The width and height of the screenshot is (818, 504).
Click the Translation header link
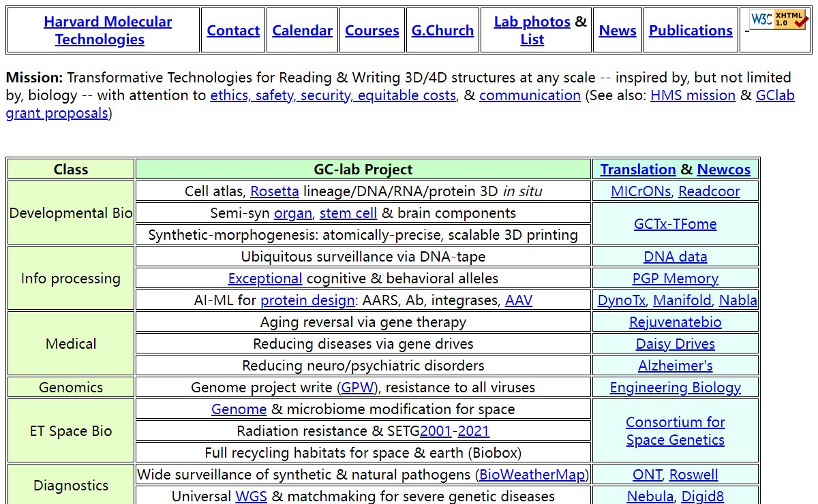pos(638,170)
